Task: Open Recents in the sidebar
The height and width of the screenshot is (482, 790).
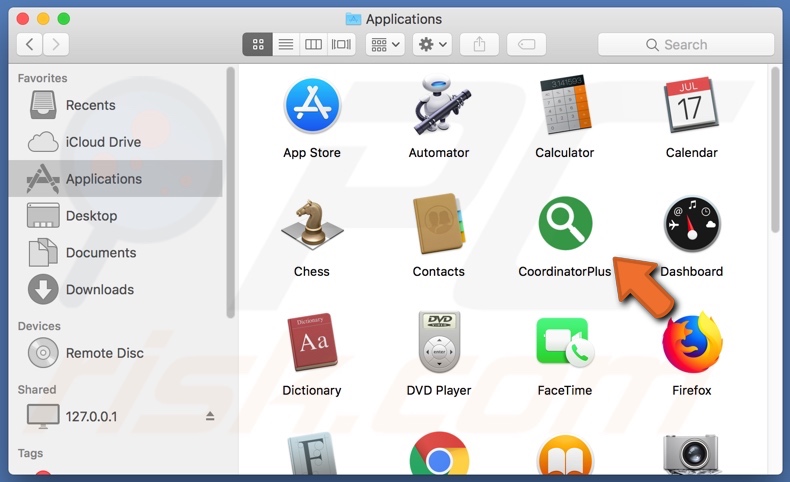Action: (116, 105)
